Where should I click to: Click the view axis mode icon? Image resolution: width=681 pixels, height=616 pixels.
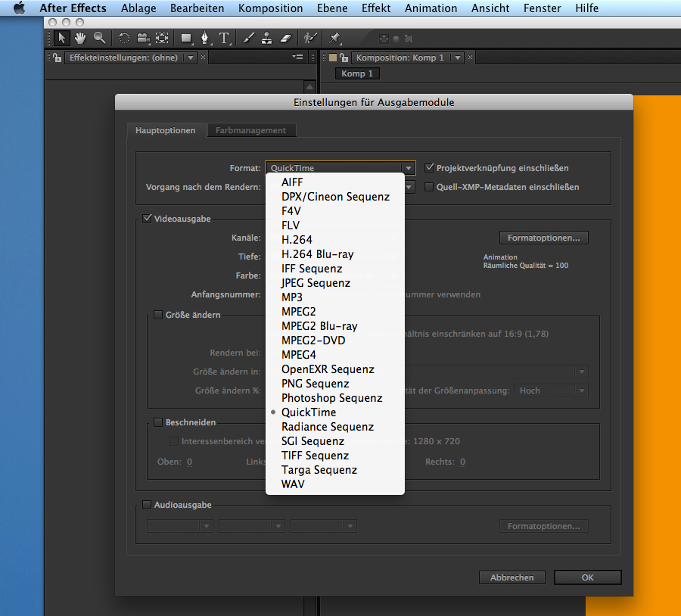[x=409, y=39]
